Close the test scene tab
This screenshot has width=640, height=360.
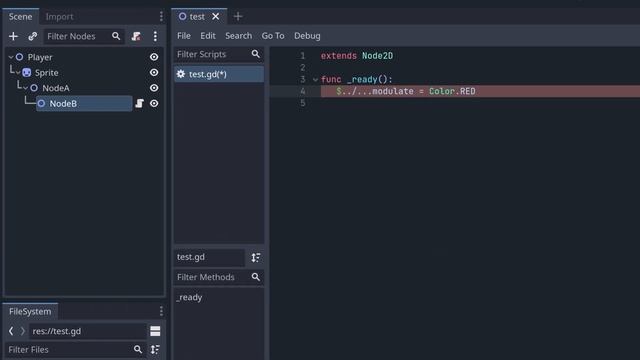coord(216,16)
